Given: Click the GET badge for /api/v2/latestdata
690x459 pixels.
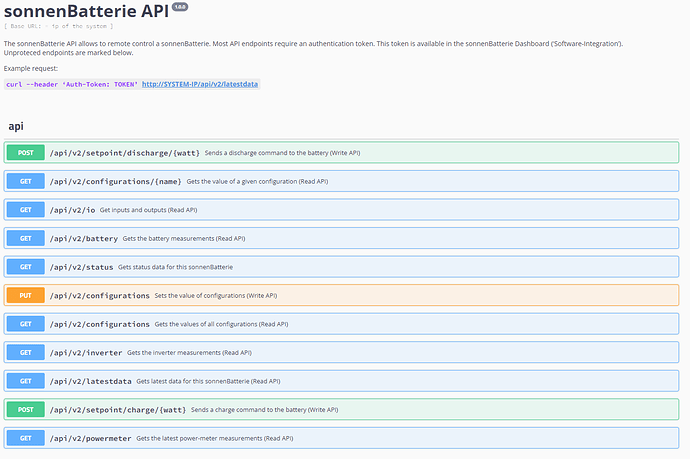Looking at the screenshot, I should (x=26, y=381).
